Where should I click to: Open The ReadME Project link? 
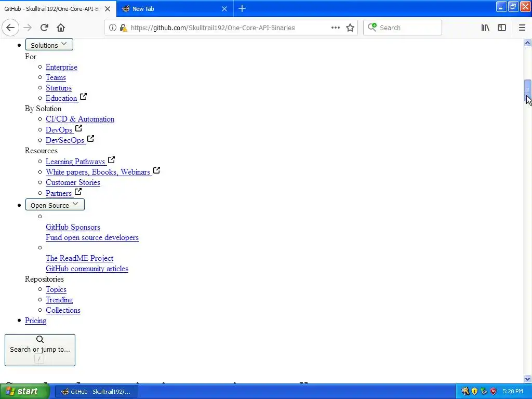click(x=79, y=258)
